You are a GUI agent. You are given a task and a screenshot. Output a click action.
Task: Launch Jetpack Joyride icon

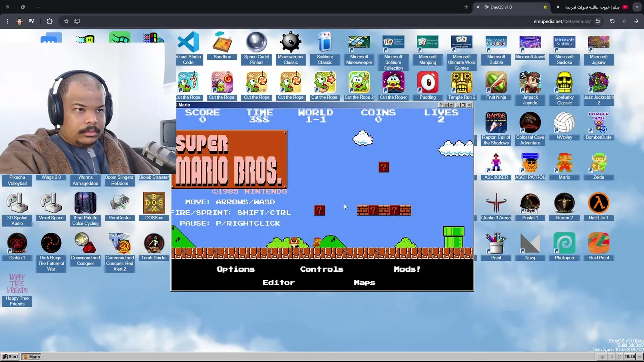(530, 88)
